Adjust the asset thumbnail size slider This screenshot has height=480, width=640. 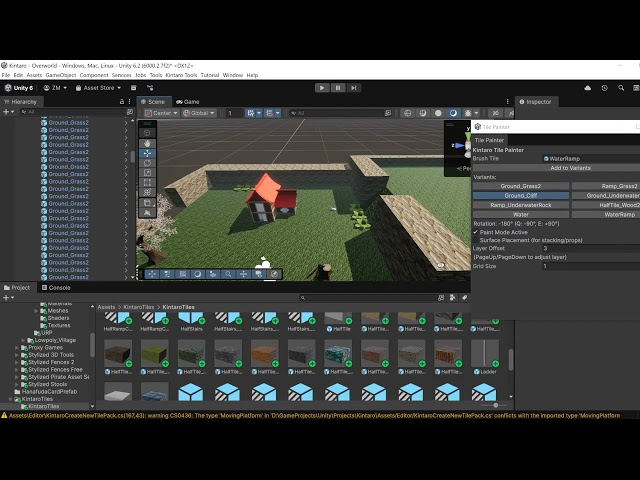[x=495, y=405]
